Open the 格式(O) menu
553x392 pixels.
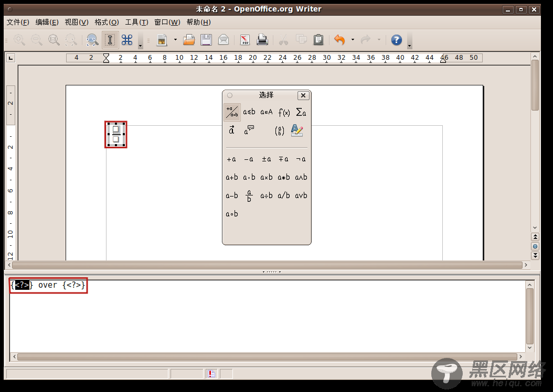tap(107, 22)
